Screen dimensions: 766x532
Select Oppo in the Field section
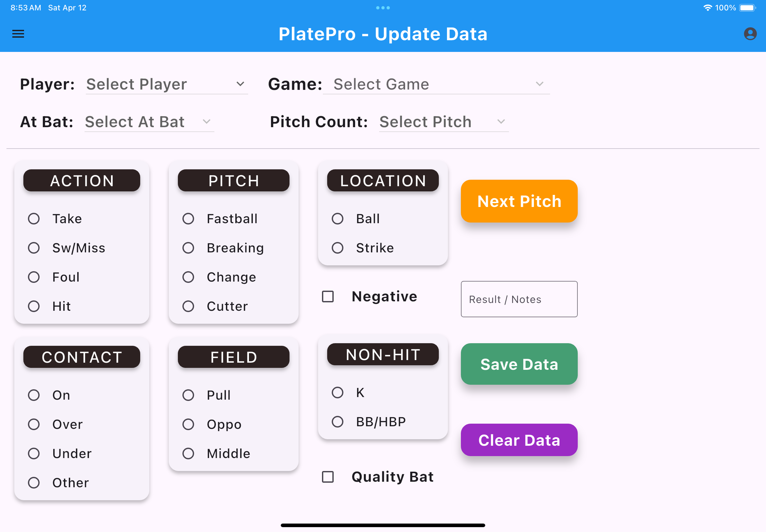188,424
